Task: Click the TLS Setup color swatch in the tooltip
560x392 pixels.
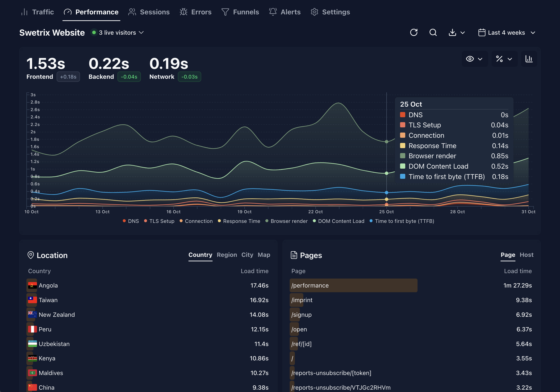Action: tap(403, 125)
